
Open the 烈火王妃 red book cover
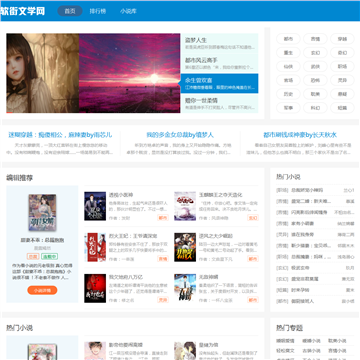click(x=95, y=247)
